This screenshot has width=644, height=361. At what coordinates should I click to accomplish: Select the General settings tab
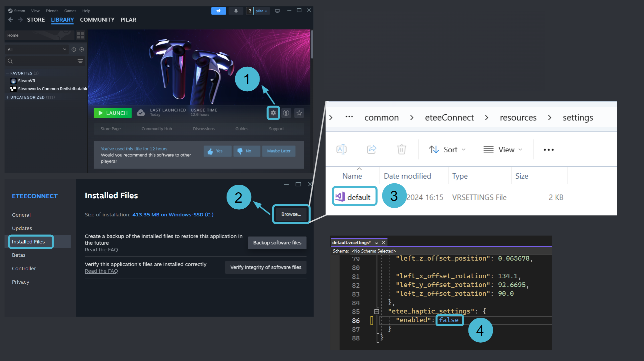click(x=21, y=215)
